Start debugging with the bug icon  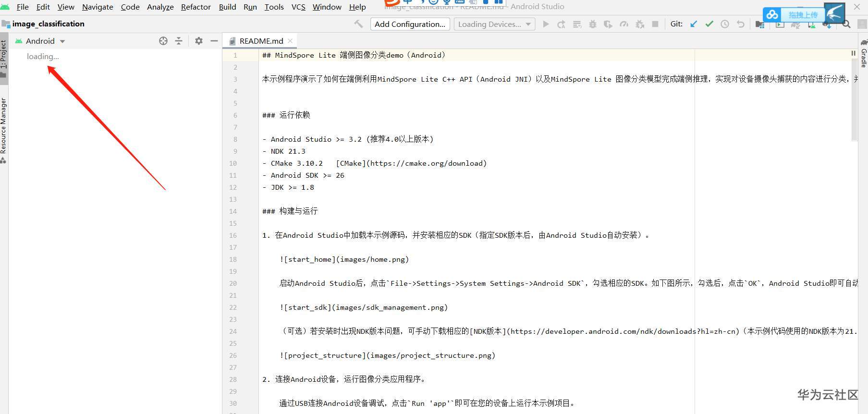pos(593,24)
